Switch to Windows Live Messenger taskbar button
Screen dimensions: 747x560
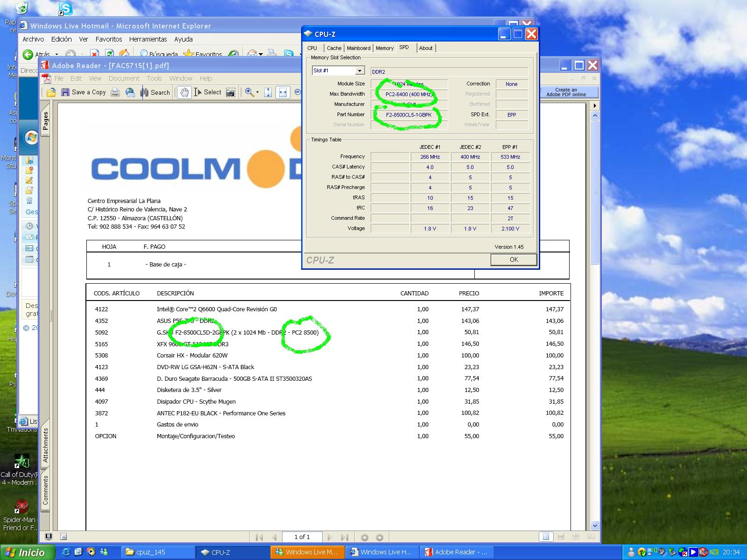(307, 552)
